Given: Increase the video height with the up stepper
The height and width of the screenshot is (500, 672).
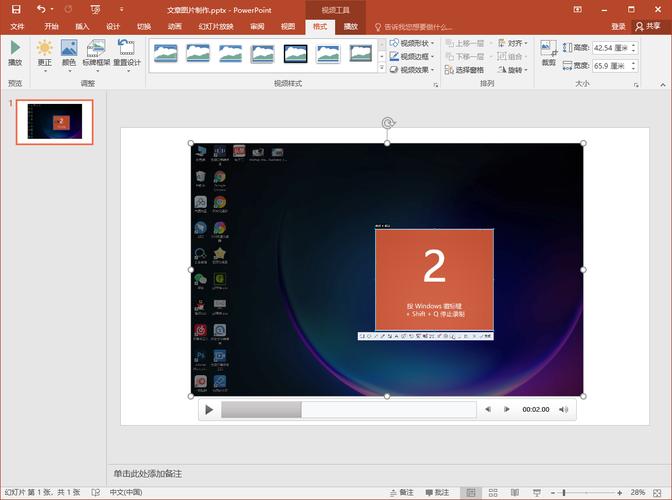Looking at the screenshot, I should tap(634, 45).
